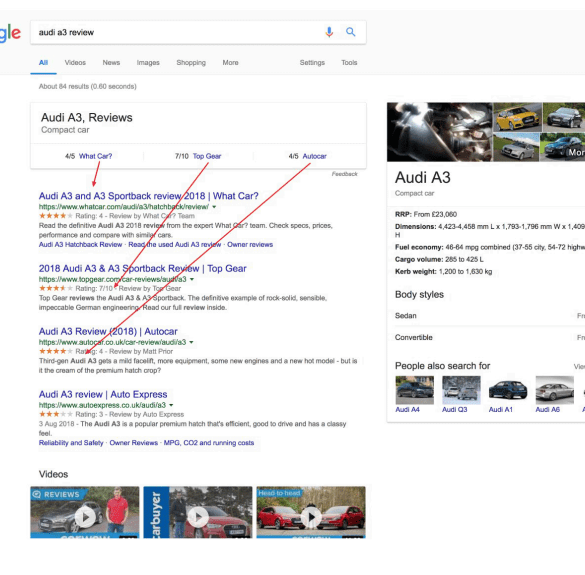Open the large Audi A3 engine photo
This screenshot has width=585, height=575.
pos(439,132)
